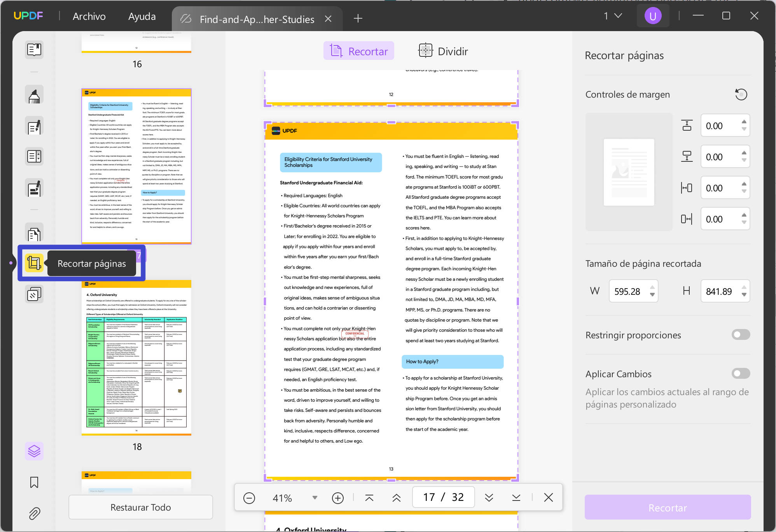The width and height of the screenshot is (776, 532).
Task: Decrease the cropped page height
Action: click(744, 295)
